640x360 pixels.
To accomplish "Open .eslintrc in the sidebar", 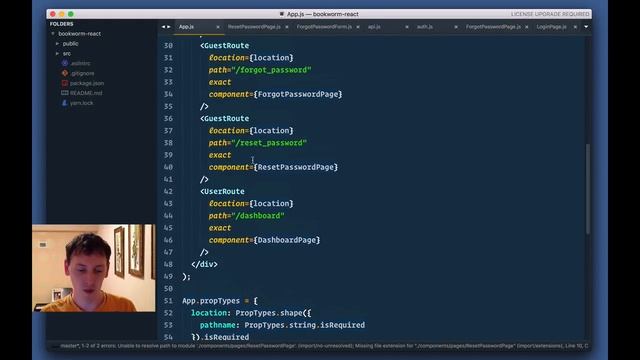I will point(80,63).
